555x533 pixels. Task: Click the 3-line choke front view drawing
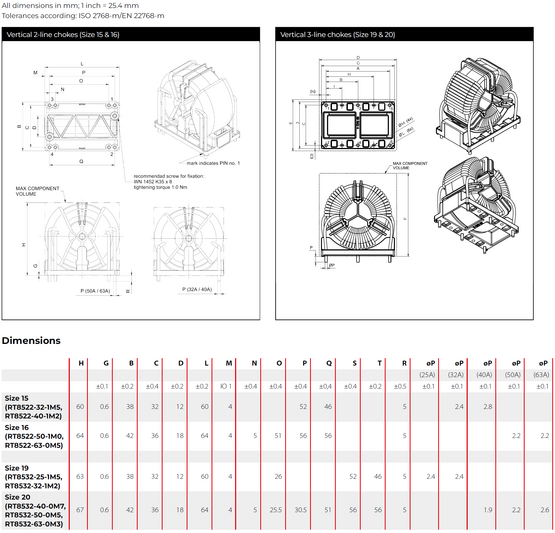tap(358, 221)
